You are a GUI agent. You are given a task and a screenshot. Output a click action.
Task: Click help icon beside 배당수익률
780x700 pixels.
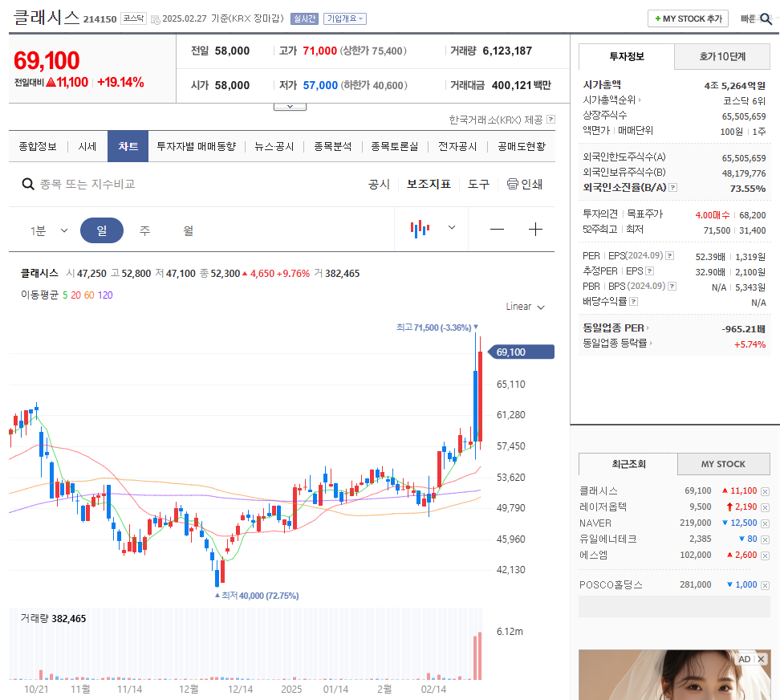click(x=633, y=302)
